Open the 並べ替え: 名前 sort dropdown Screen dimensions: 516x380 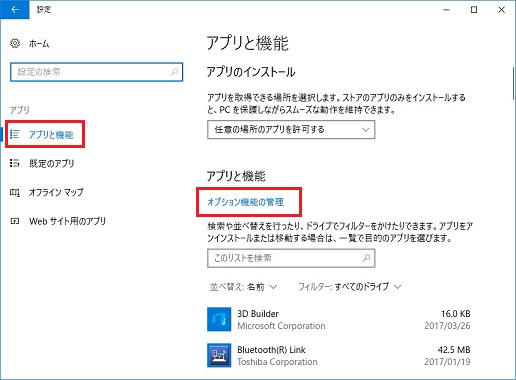pyautogui.click(x=243, y=287)
